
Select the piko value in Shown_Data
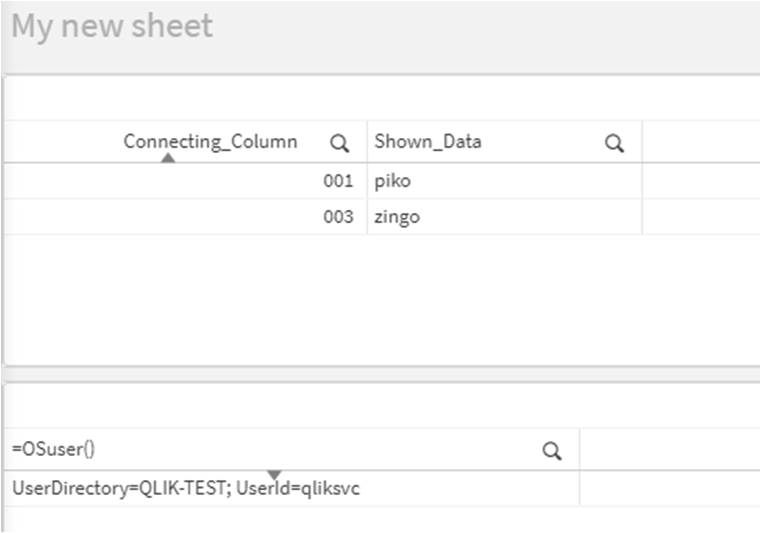point(393,181)
